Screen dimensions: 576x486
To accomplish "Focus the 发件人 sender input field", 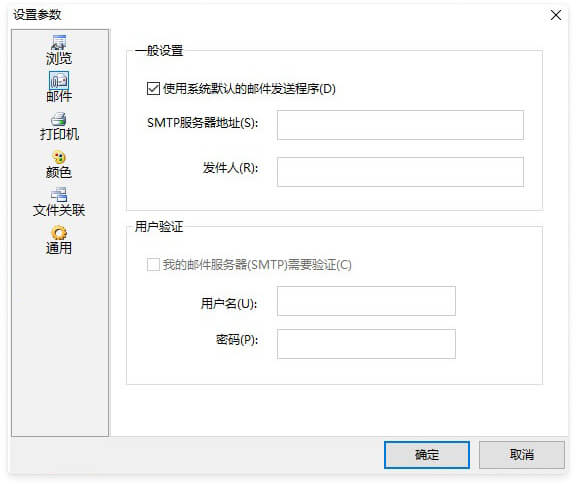I will (x=400, y=172).
